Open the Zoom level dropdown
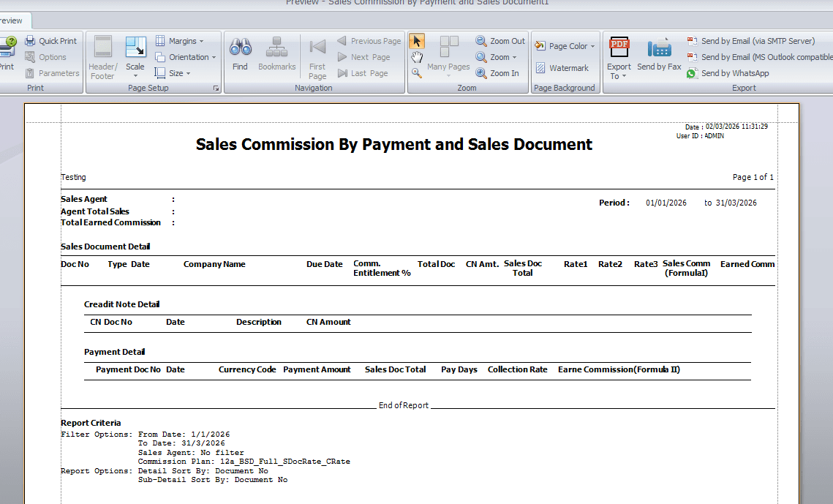 click(497, 57)
